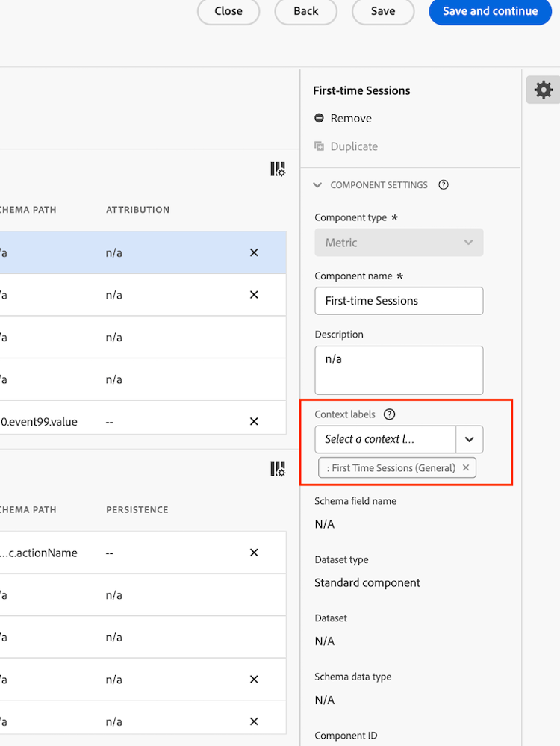Open column settings for lower table
560x746 pixels.
(278, 469)
